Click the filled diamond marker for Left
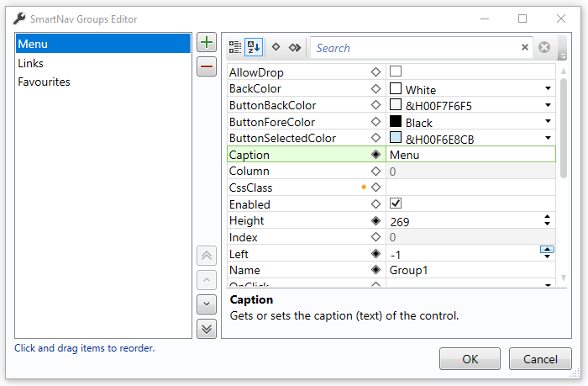Screen dimensions: 588x386 click(375, 253)
